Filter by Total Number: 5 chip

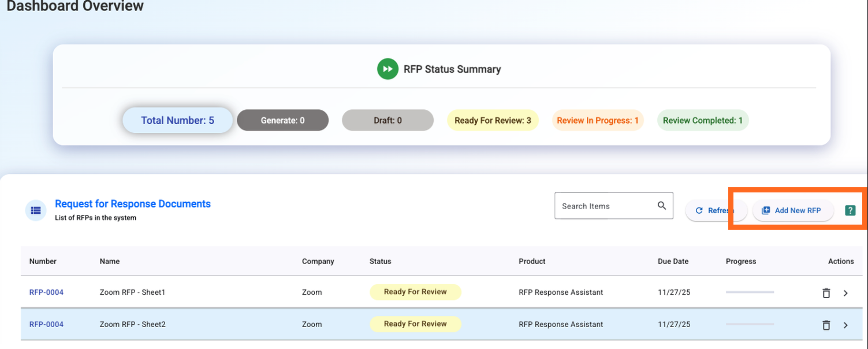178,120
